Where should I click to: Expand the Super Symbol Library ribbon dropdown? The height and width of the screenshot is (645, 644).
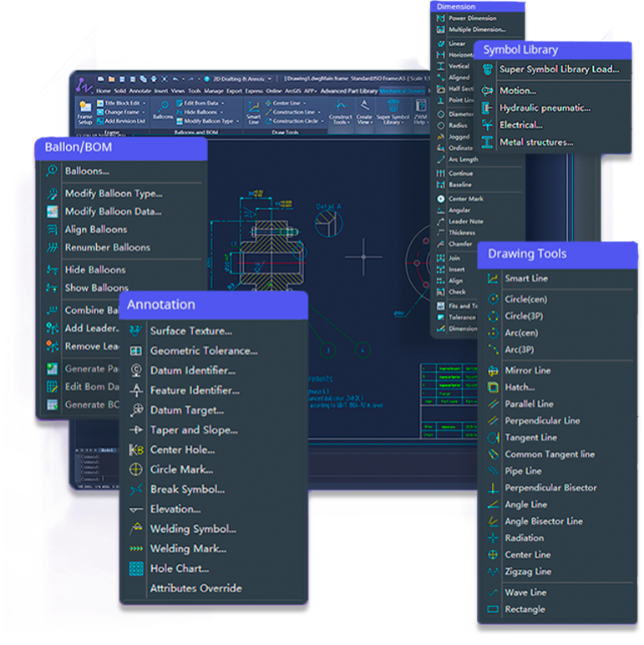click(393, 118)
